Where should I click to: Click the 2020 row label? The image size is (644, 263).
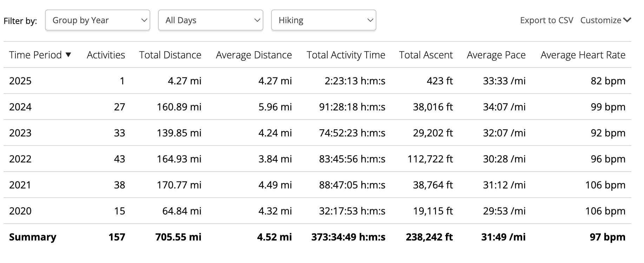[20, 211]
